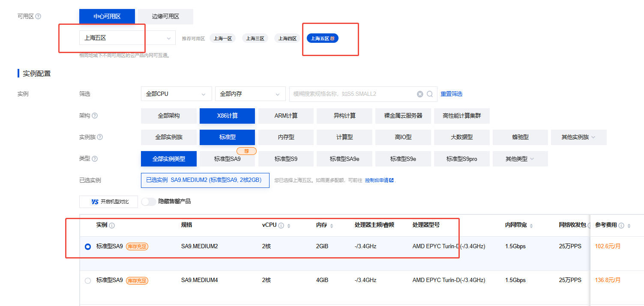Click info icon next to 实例 column header
This screenshot has width=644, height=306.
click(112, 225)
